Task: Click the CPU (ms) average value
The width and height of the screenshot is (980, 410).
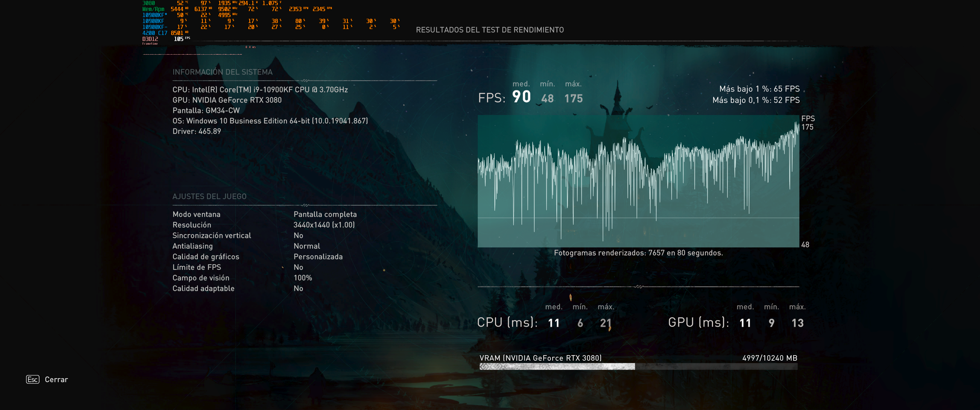Action: (554, 323)
